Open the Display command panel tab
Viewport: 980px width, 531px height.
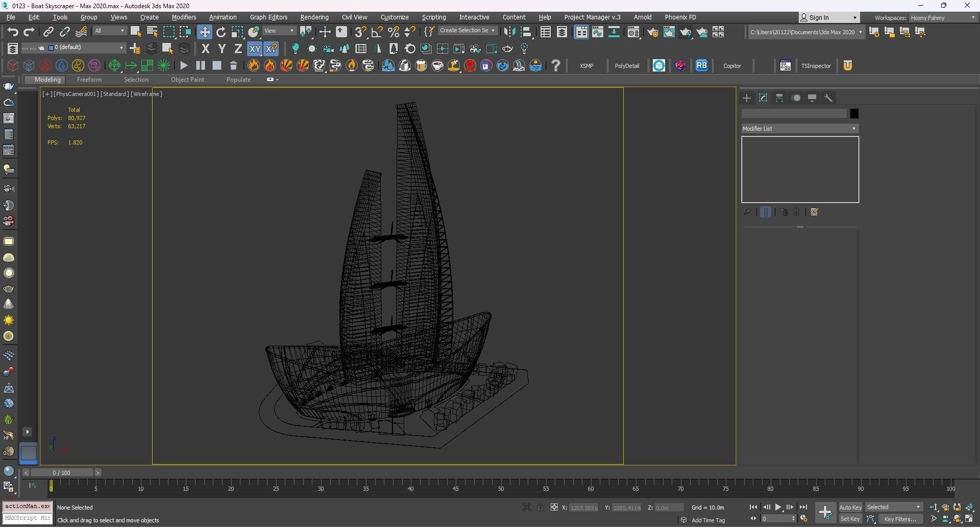tap(812, 98)
